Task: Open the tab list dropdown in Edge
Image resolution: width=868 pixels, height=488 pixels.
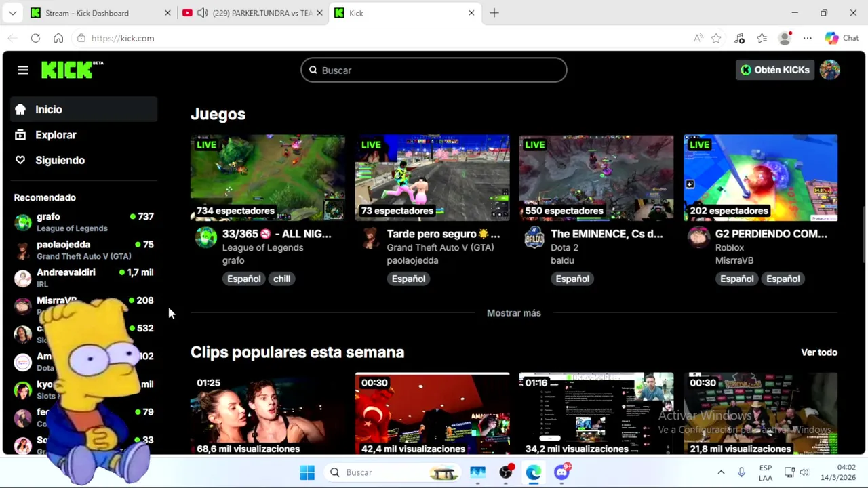Action: [x=12, y=13]
